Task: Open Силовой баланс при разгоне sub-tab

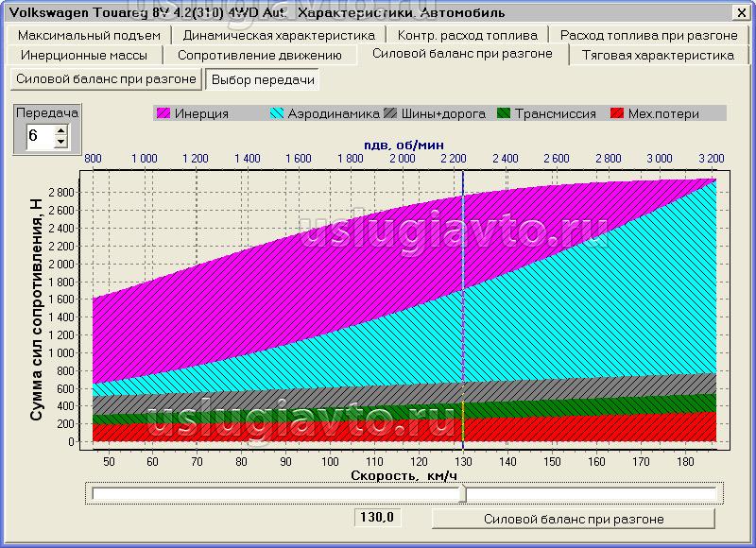Action: coord(106,78)
